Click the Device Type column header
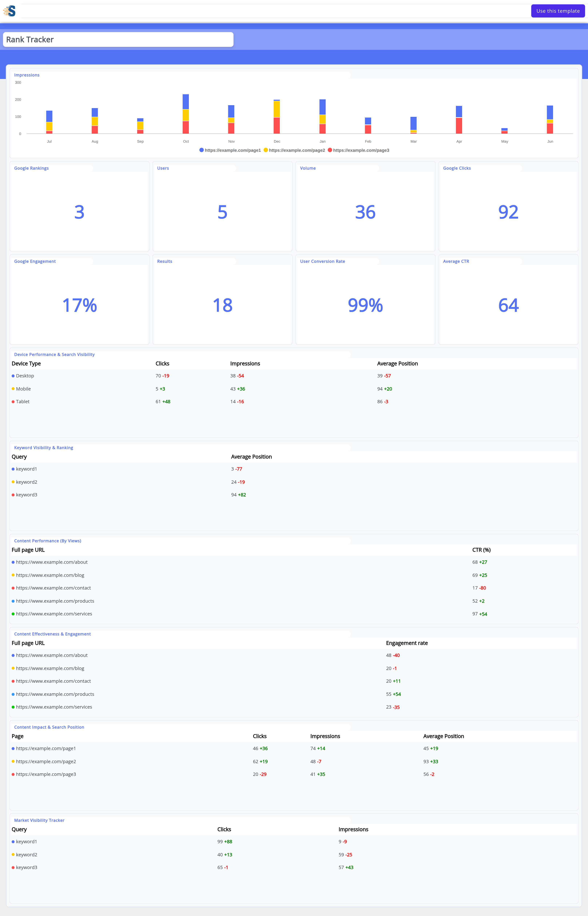588x916 pixels. click(x=26, y=364)
